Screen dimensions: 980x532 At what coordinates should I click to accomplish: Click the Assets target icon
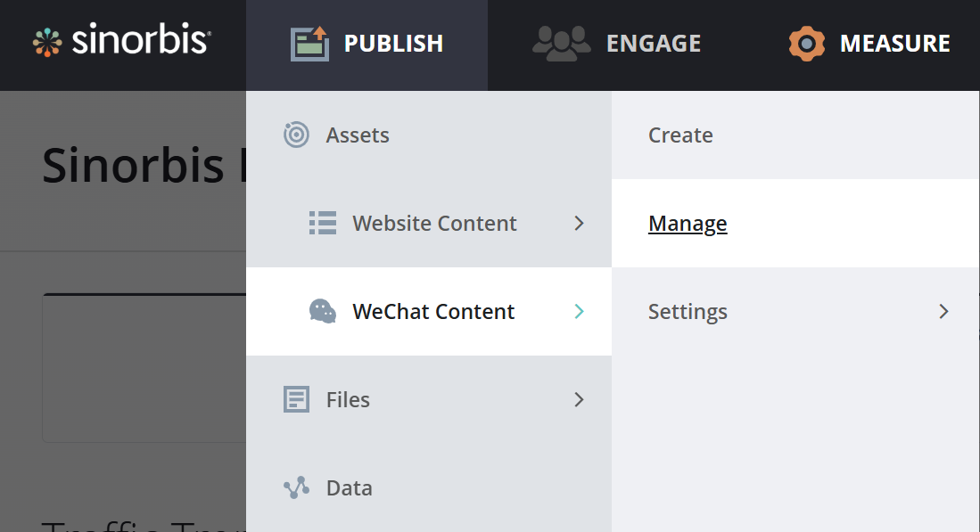[x=296, y=135]
